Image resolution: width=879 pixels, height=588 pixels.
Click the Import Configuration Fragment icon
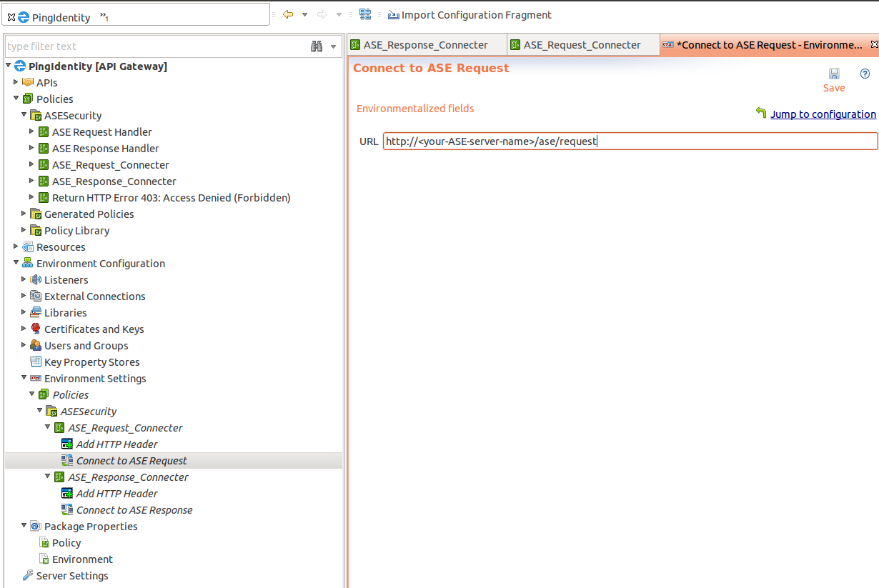pos(393,15)
